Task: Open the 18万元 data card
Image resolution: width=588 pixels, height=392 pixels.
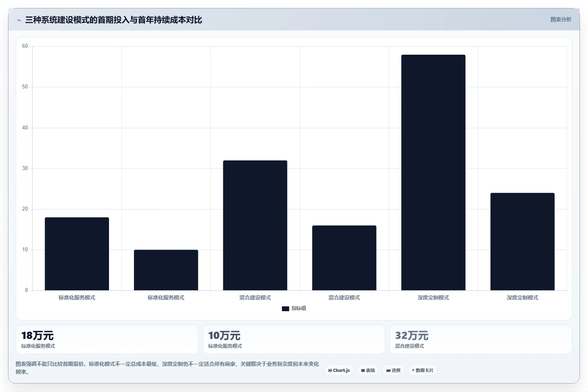Action: click(107, 339)
